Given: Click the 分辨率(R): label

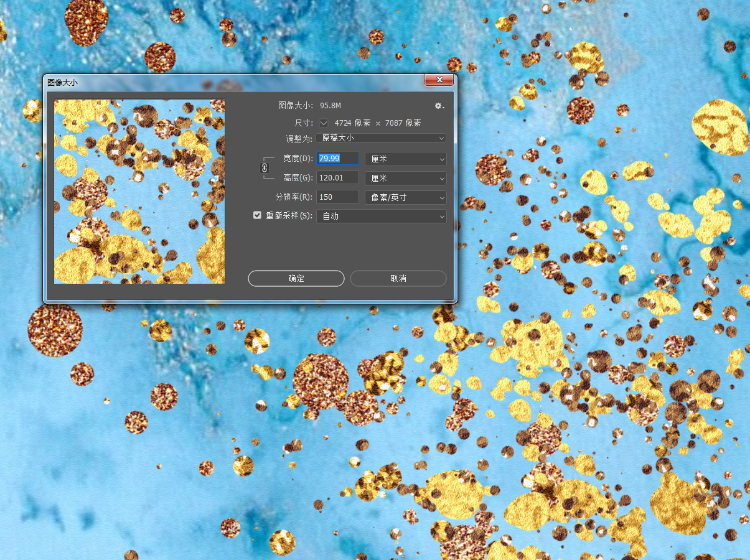Looking at the screenshot, I should (x=294, y=197).
